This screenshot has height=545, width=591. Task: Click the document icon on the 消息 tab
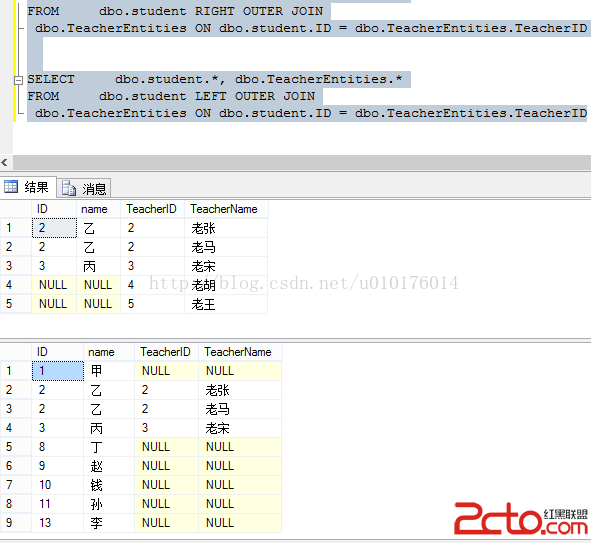pyautogui.click(x=69, y=188)
